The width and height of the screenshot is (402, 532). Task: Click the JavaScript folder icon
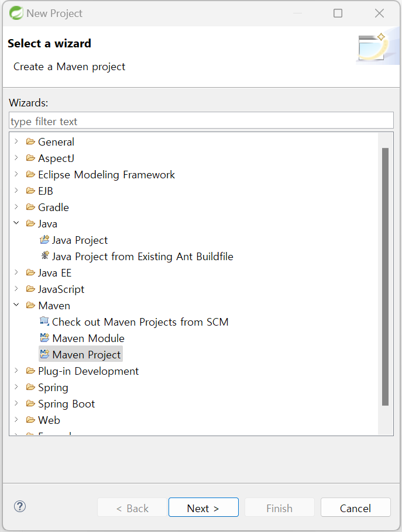click(30, 289)
